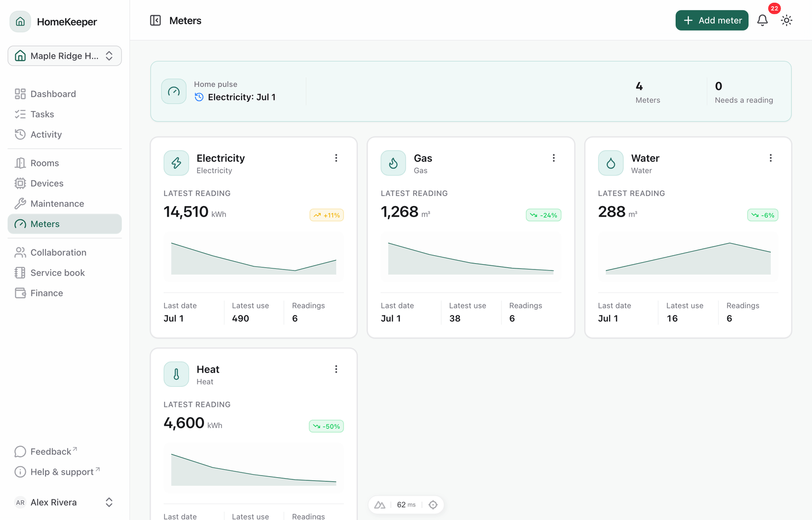Open Heat card options menu
812x520 pixels.
tap(336, 369)
